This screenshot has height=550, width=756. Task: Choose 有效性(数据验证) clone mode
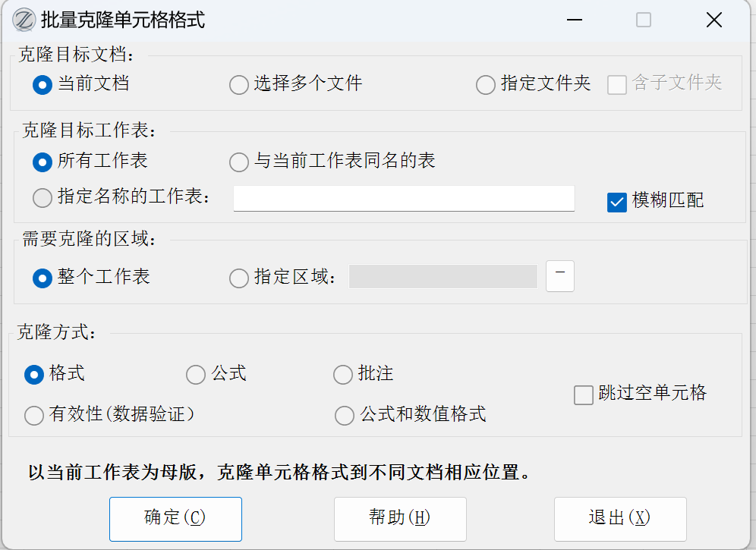(x=34, y=415)
